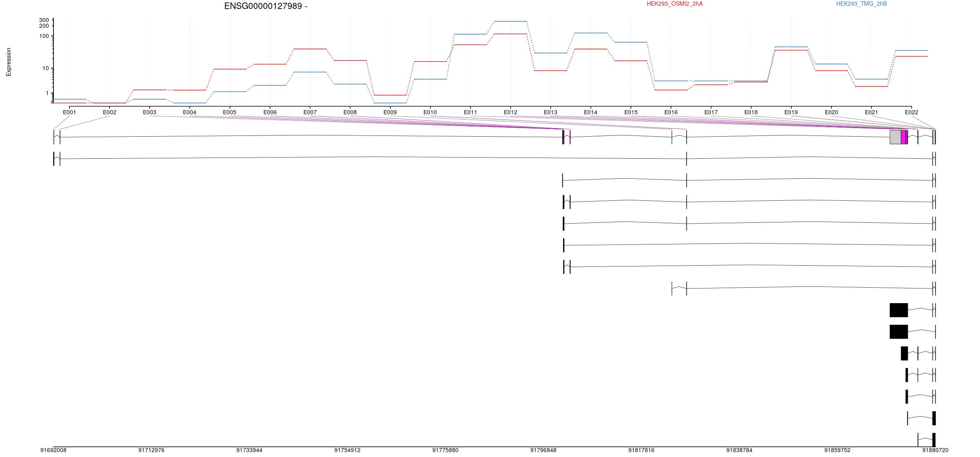Screen dimensions: 980x457
Task: Click exon label E019
Action: 791,112
